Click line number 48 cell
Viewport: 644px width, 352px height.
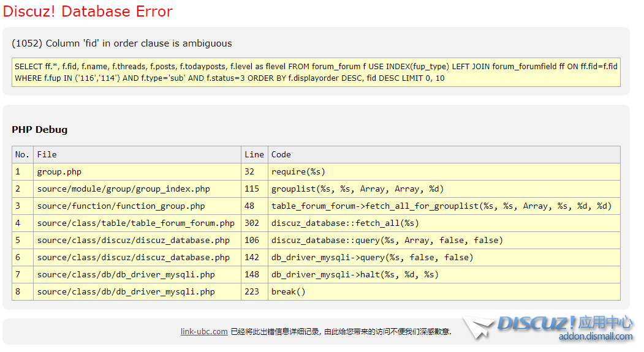(254, 206)
